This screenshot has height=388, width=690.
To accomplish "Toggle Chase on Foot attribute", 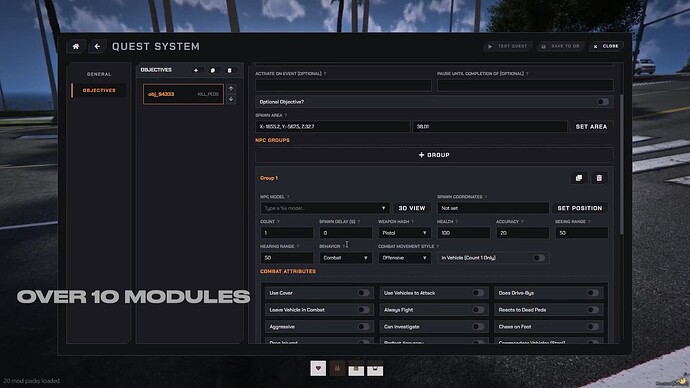I will pyautogui.click(x=592, y=327).
